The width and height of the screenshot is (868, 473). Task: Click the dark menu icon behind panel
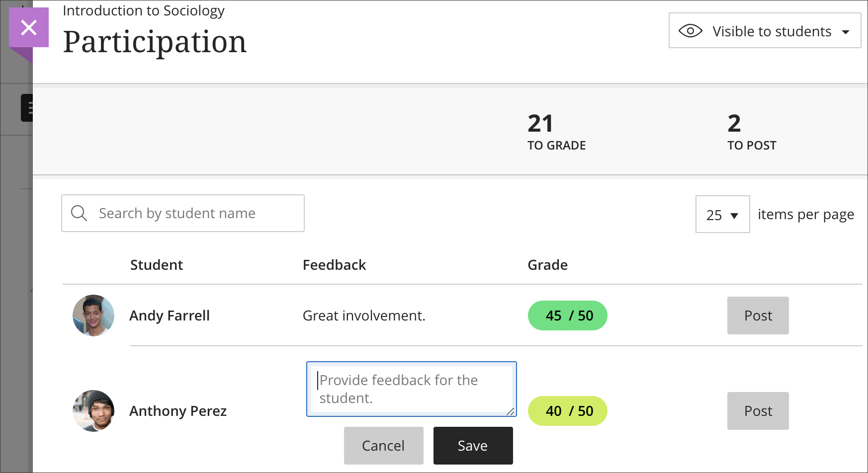[27, 107]
